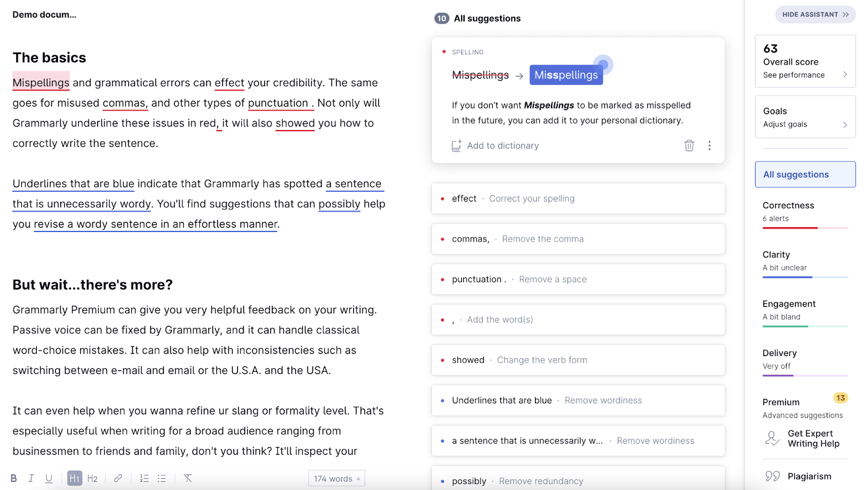Screen dimensions: 868x490
Task: Click the Bold formatting icon
Action: pyautogui.click(x=14, y=478)
